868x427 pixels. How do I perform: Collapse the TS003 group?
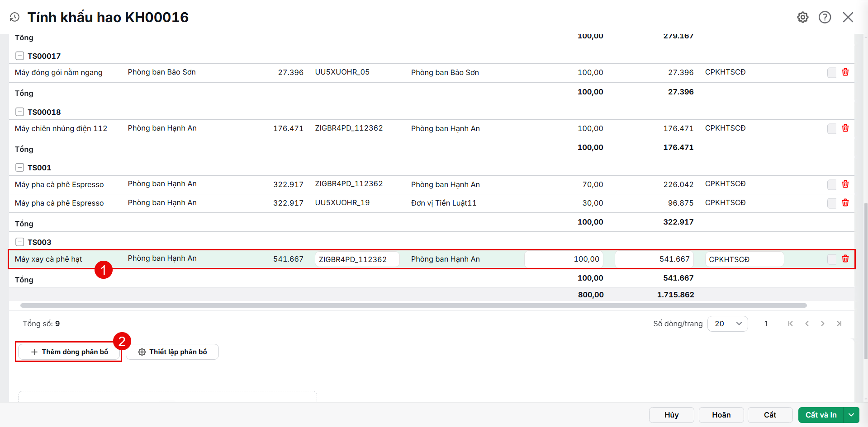click(20, 242)
